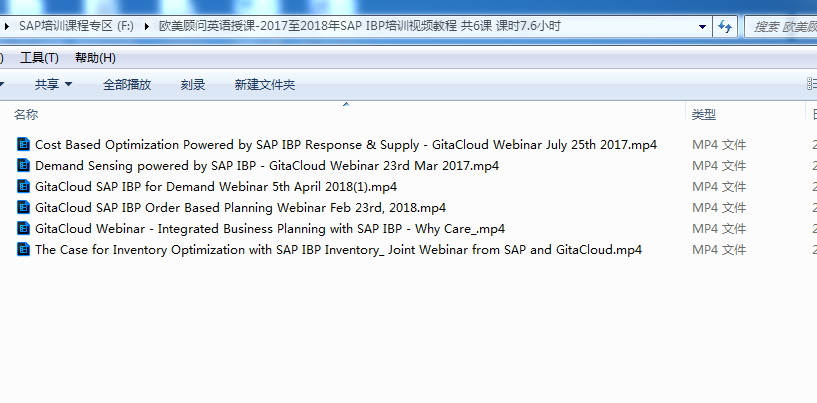The image size is (817, 403).
Task: Click the Demand Sensing MP4 file icon
Action: coord(23,165)
